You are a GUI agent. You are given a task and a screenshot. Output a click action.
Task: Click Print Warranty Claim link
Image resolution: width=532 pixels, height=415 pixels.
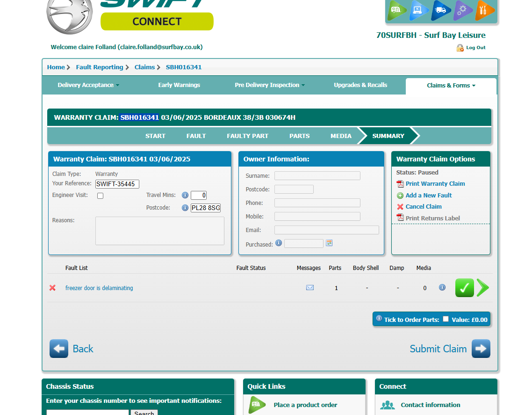(x=435, y=184)
